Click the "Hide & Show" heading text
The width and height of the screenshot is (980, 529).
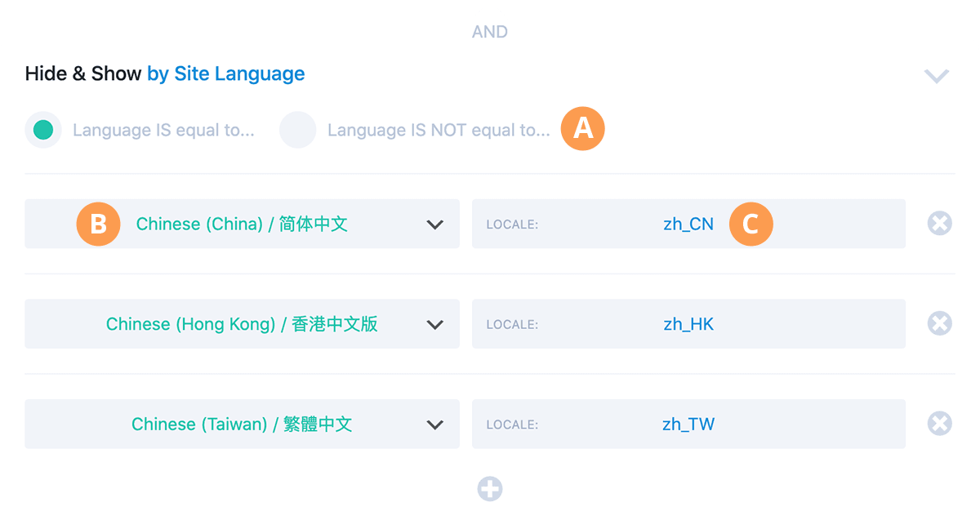coord(83,73)
